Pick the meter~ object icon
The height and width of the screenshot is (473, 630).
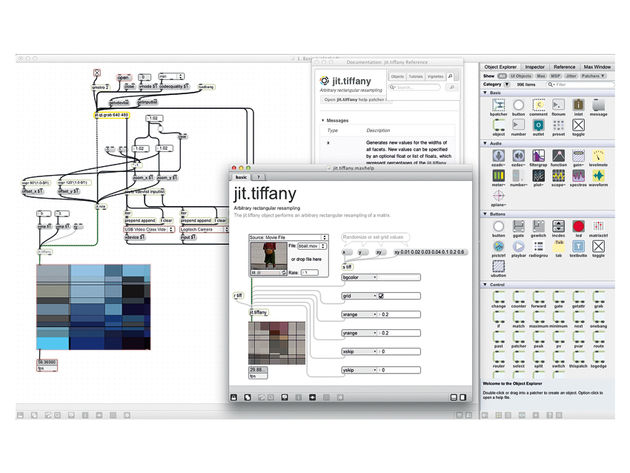click(x=498, y=176)
